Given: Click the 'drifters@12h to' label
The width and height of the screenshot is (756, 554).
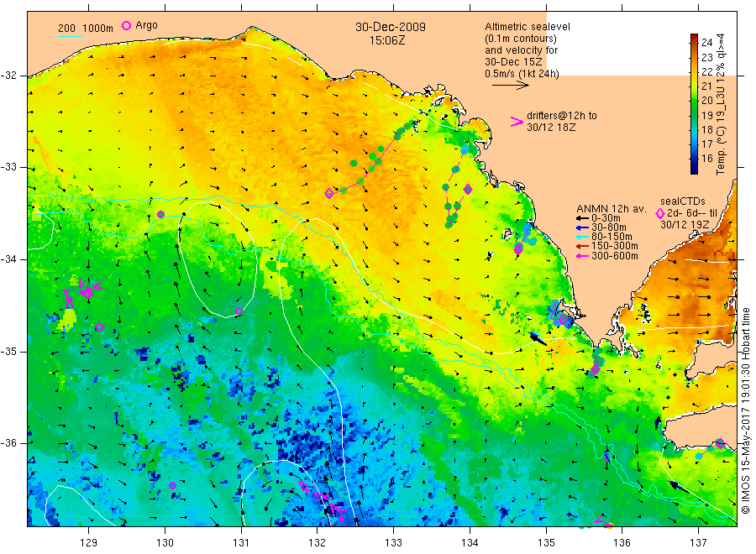Looking at the screenshot, I should [562, 116].
